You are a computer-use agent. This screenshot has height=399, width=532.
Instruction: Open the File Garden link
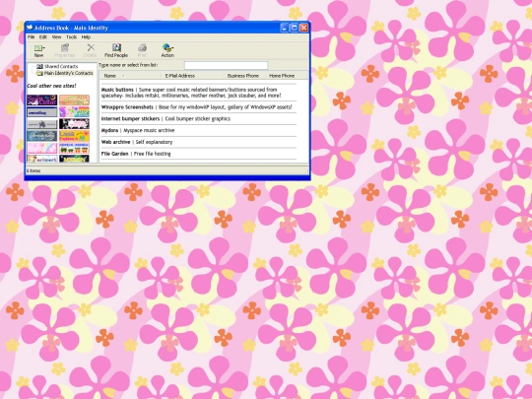(x=114, y=154)
